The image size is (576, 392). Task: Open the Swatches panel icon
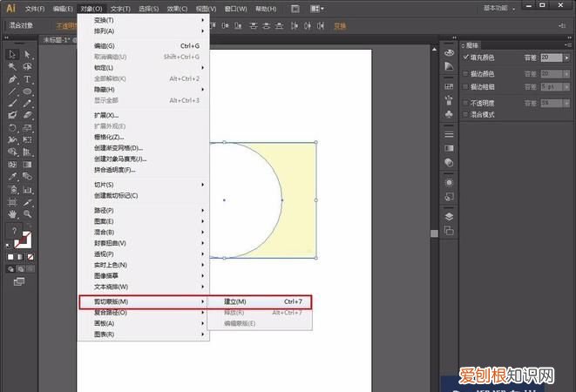[449, 86]
